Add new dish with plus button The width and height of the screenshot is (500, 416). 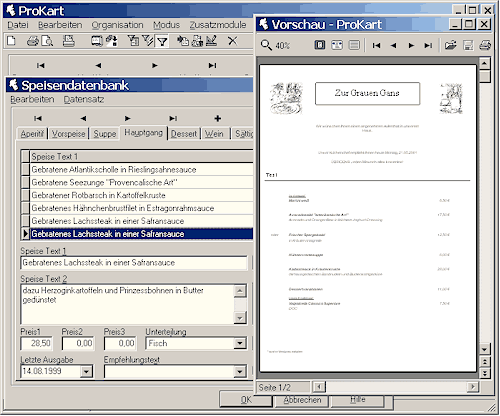(x=218, y=118)
